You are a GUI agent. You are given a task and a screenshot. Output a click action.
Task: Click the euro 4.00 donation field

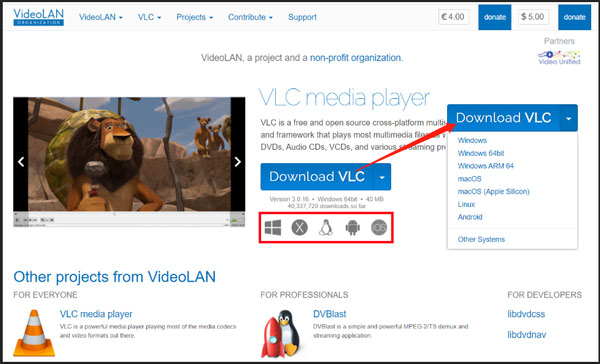(453, 17)
